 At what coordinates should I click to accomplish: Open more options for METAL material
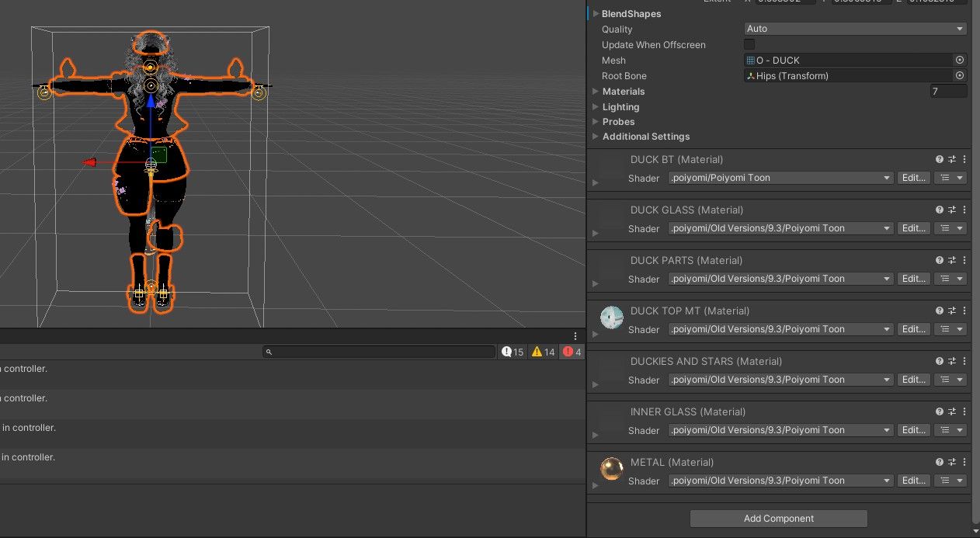pos(964,462)
